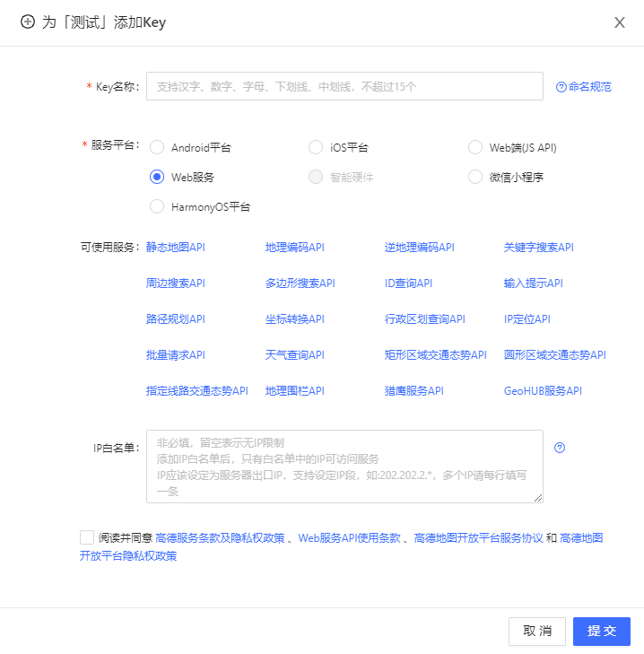Close the 添加Key dialog
This screenshot has height=654, width=644.
[x=620, y=22]
